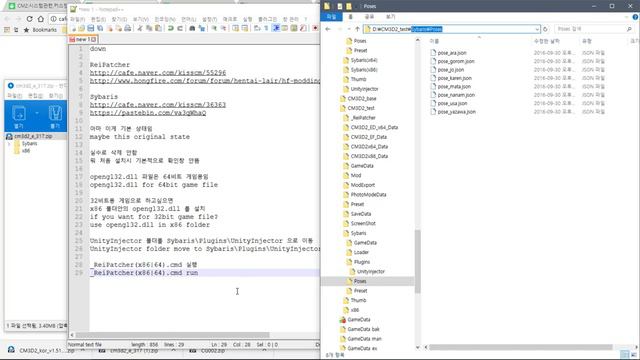Image resolution: width=640 pixels, height=360 pixels.
Task: Click Cut scissors icon in Notepad++ toolbar
Action: click(140, 28)
